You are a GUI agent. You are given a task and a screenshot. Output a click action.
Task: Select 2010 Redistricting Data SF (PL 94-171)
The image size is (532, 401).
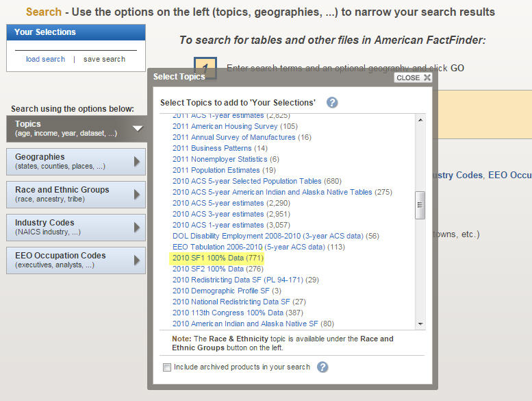[238, 280]
